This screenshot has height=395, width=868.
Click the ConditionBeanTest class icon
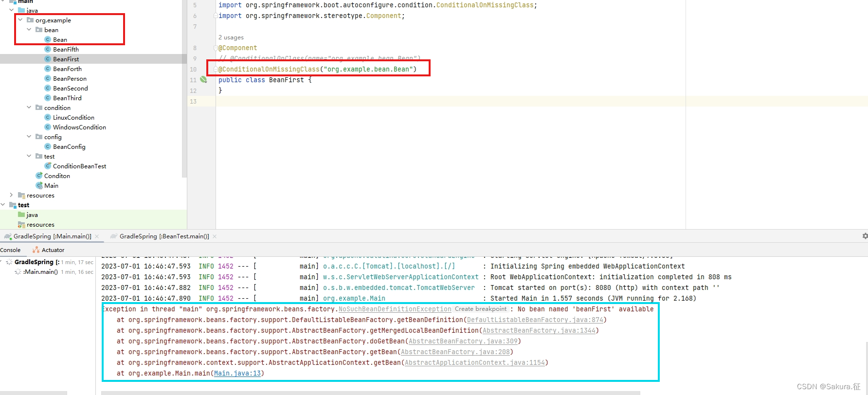(x=48, y=166)
